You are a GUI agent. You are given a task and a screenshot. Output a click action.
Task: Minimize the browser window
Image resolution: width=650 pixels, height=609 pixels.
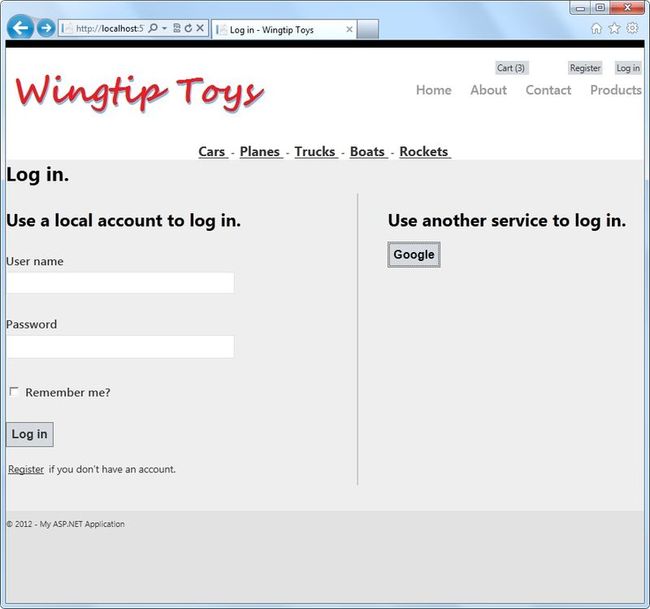tap(580, 8)
